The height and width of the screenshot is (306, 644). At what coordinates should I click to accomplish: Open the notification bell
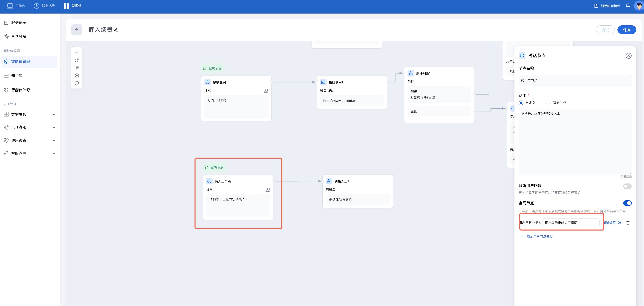pos(628,6)
